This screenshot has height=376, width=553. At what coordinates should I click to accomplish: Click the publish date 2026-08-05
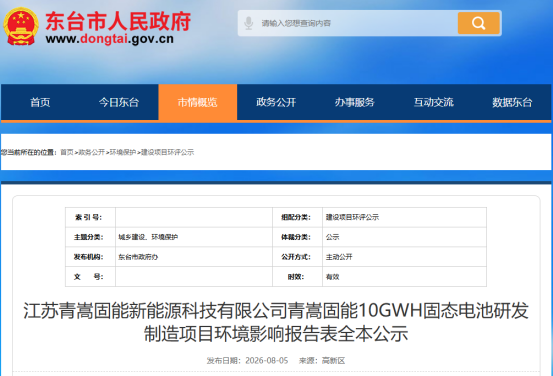coord(267,360)
